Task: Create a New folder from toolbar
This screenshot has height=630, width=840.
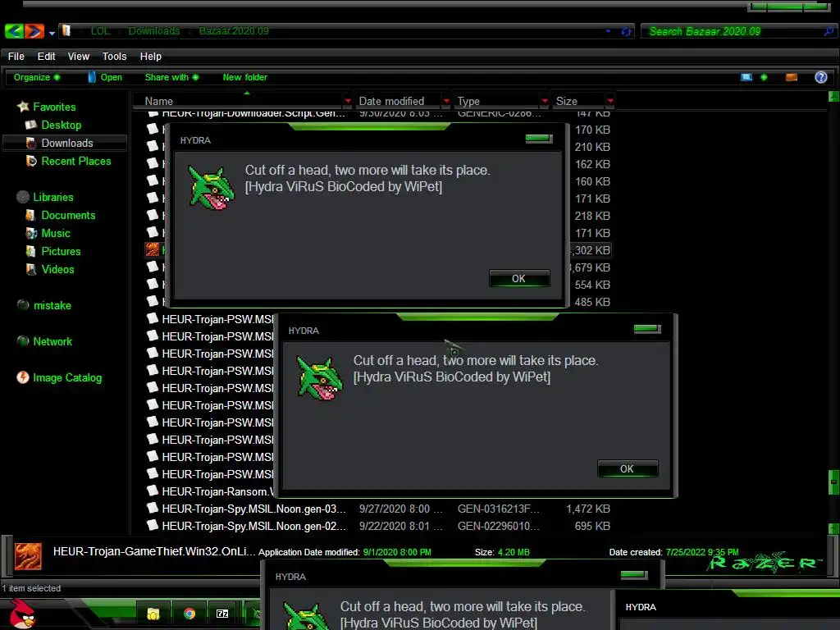Action: pos(244,77)
